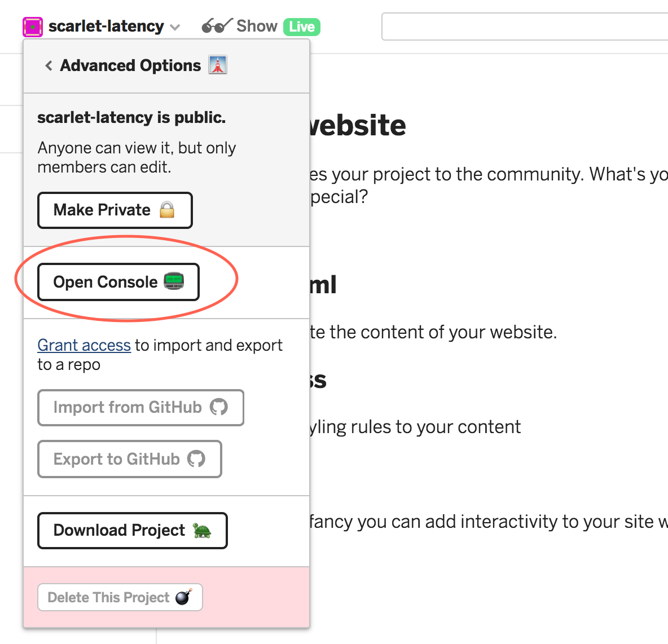This screenshot has height=644, width=668.
Task: Click GitHub logo on Import button
Action: 219,407
